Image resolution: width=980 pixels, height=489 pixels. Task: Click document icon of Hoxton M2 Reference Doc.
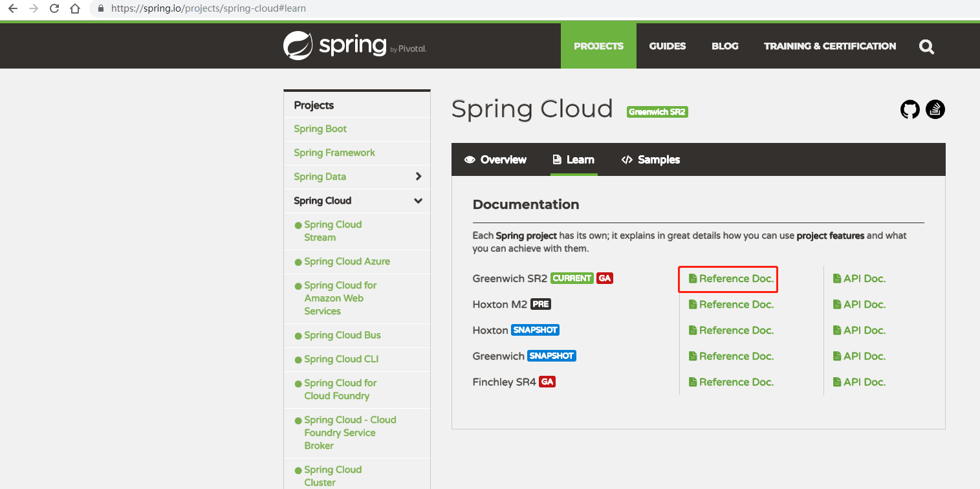click(x=693, y=305)
